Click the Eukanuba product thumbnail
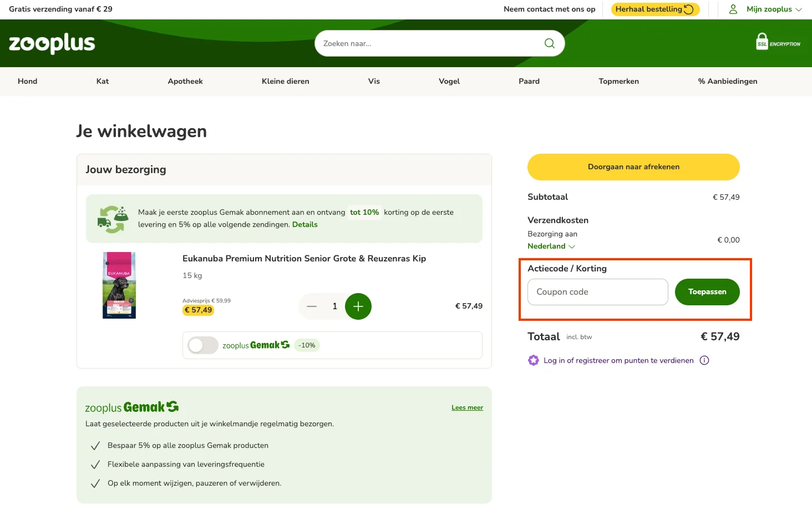812x519 pixels. click(118, 285)
